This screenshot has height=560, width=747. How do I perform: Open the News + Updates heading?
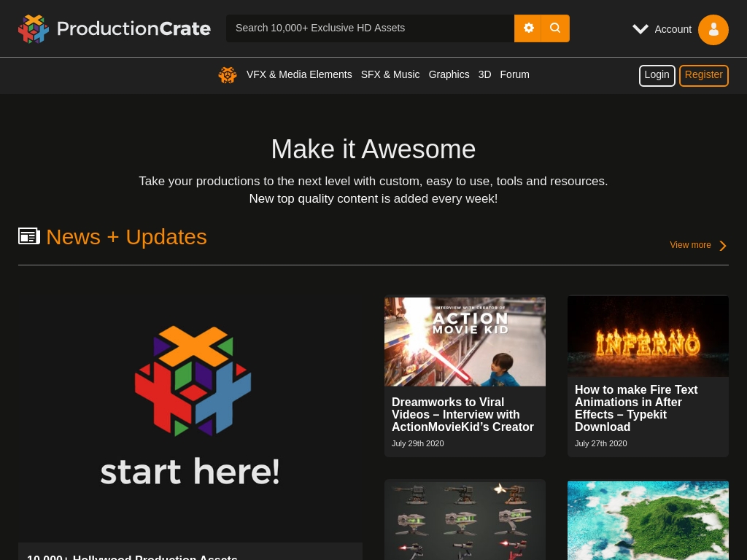[126, 237]
